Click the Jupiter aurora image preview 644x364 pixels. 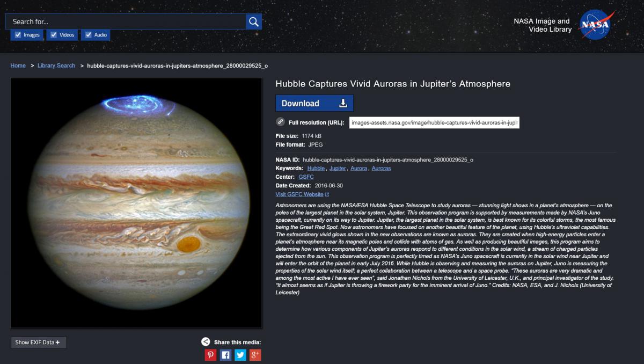[136, 203]
